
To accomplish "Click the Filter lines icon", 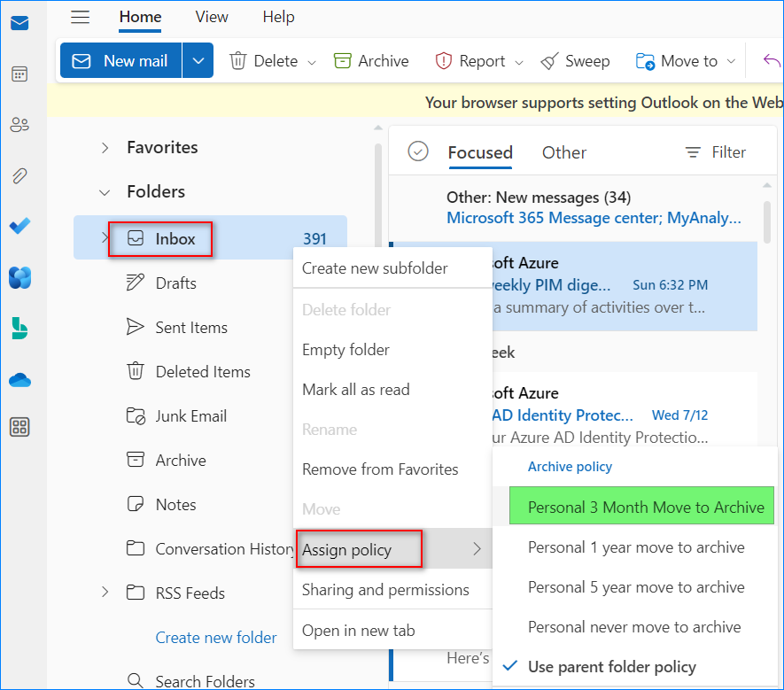I will (x=693, y=152).
